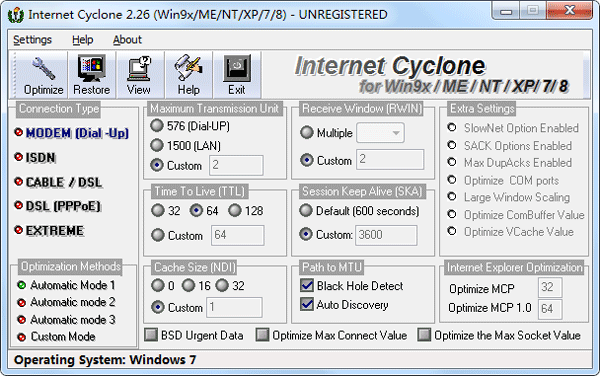
Task: Click the Optimize MCP 1.0 value field
Action: click(x=550, y=309)
